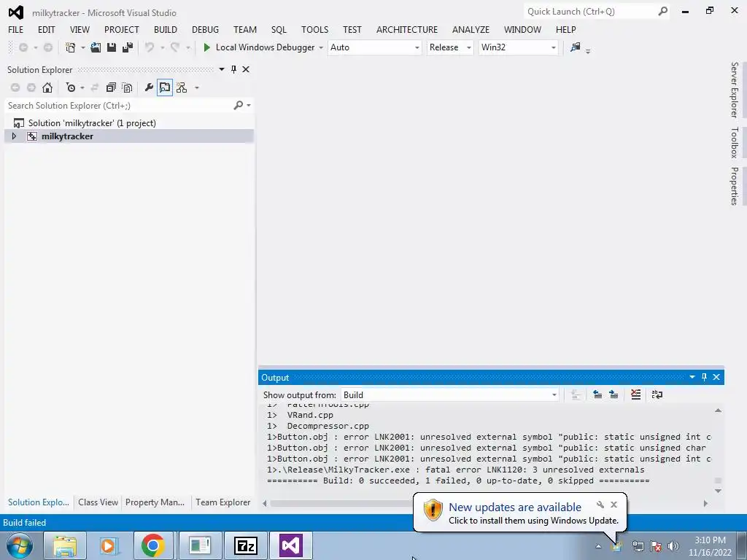Image resolution: width=747 pixels, height=560 pixels.
Task: Open Google Chrome from the taskbar
Action: 153,545
